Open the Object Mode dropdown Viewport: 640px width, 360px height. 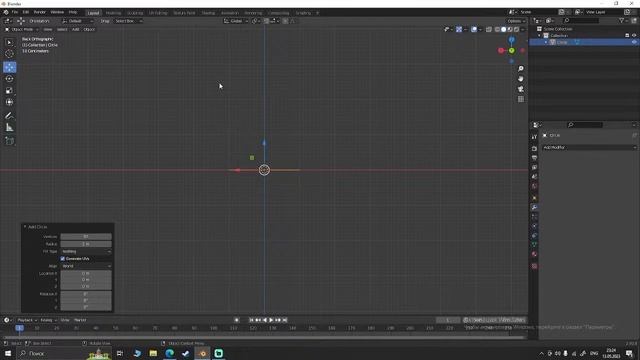tap(21, 29)
